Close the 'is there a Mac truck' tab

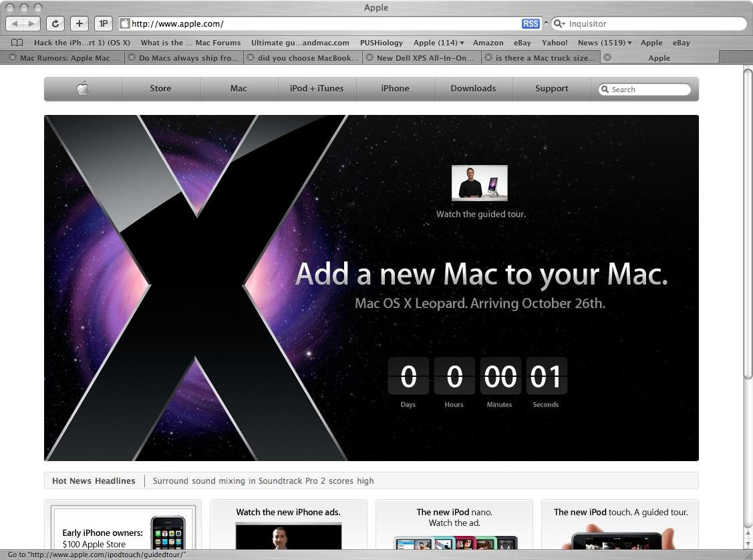(488, 57)
